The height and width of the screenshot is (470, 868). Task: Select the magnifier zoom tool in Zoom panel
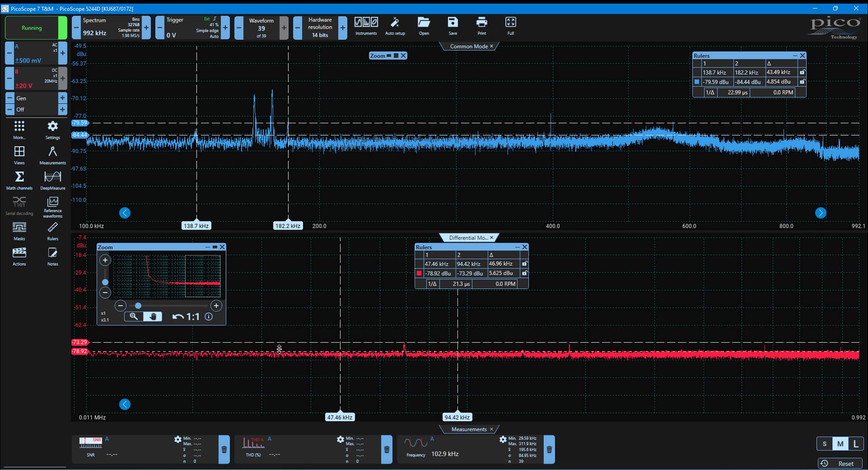(134, 316)
